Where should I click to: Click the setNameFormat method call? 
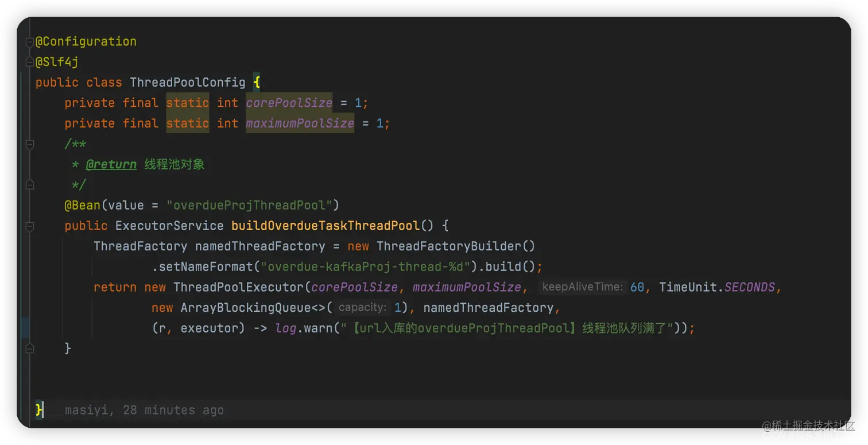(x=206, y=267)
